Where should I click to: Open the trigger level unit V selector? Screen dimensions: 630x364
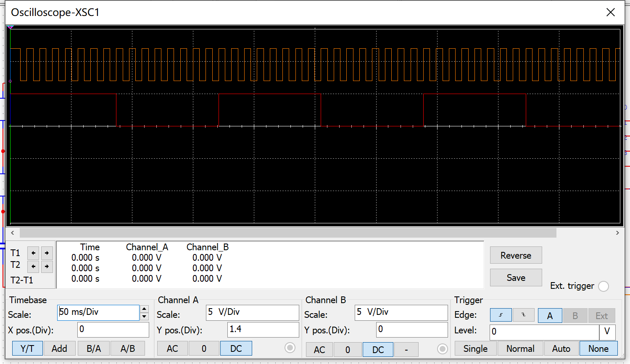[607, 332]
